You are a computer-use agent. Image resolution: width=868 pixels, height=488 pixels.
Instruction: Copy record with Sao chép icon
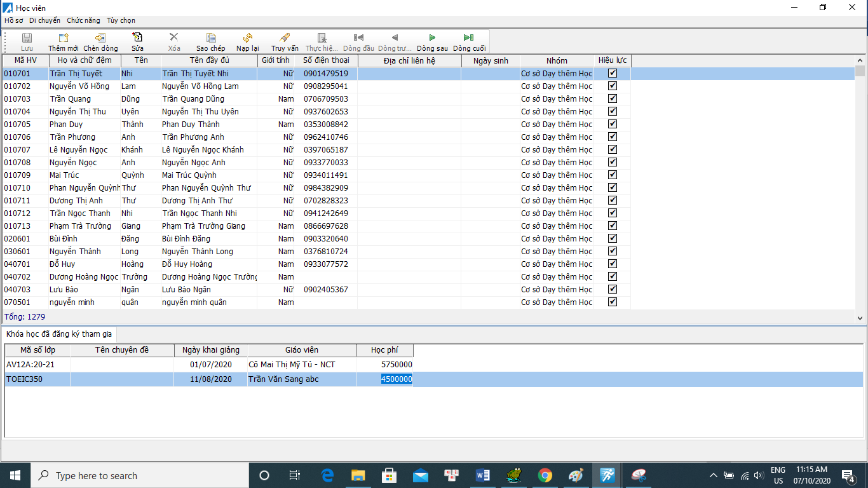coord(211,37)
